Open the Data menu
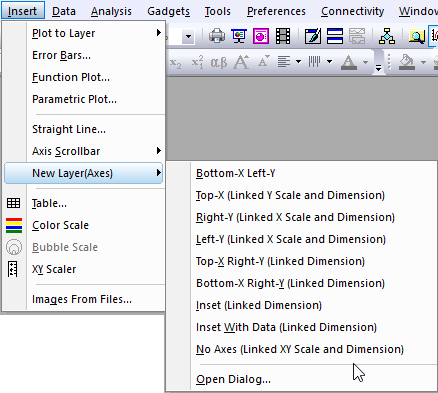The height and width of the screenshot is (393, 438). coord(64,11)
